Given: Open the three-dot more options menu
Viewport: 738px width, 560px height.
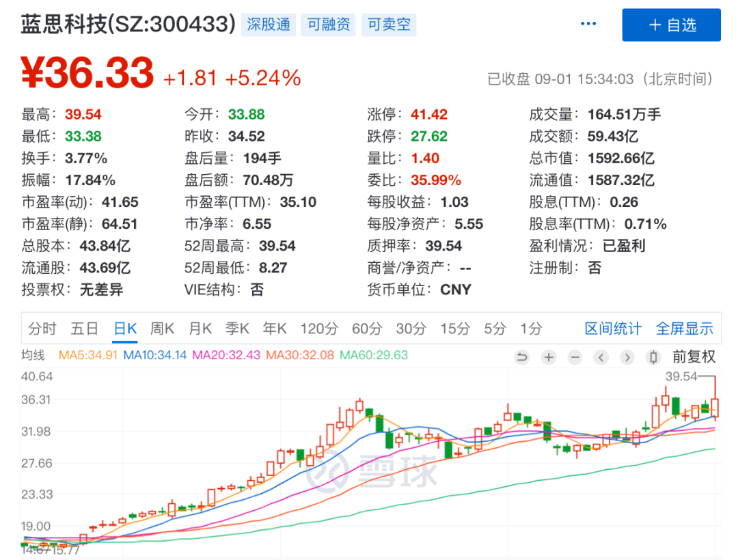Looking at the screenshot, I should point(588,25).
